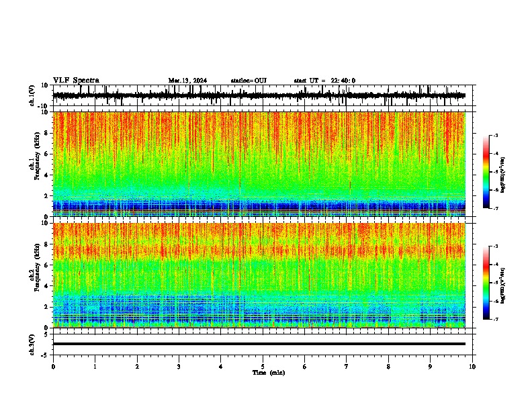
Task: Click the ch.1 spectrogram color bar
Action: (x=486, y=172)
